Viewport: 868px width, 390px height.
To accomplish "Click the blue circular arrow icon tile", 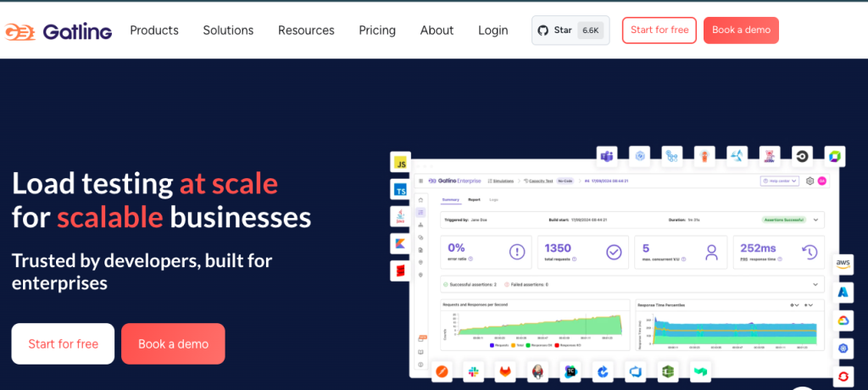I will 603,372.
